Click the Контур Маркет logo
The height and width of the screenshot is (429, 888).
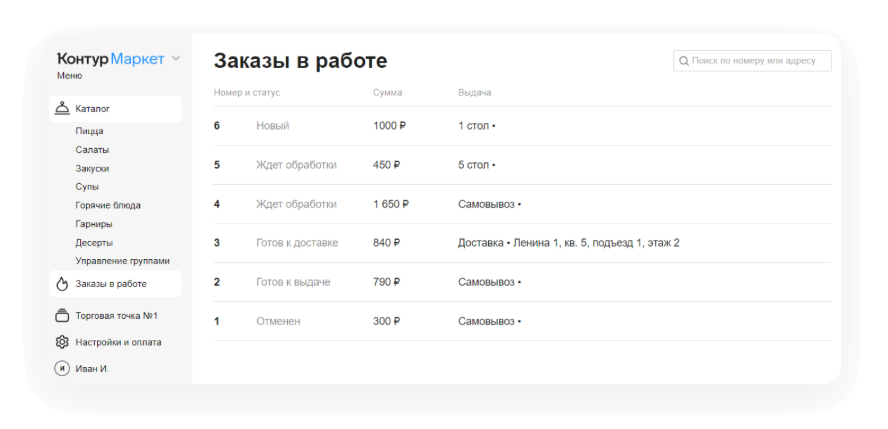111,59
